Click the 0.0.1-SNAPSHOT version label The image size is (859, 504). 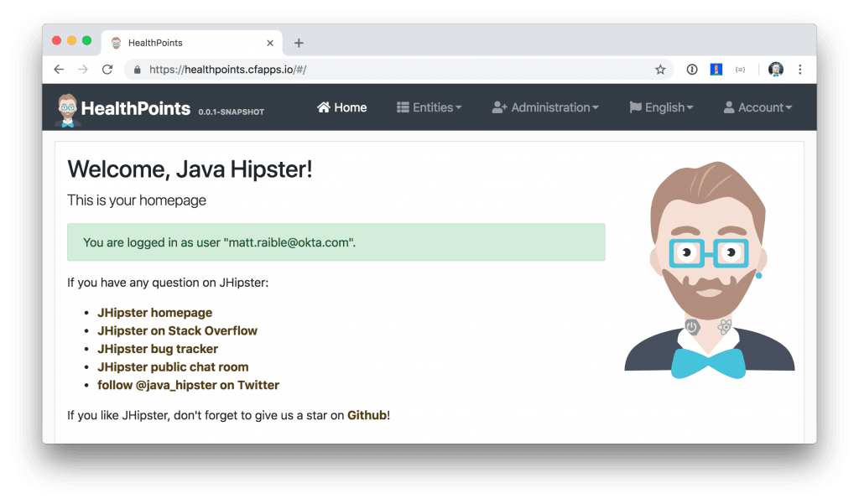[x=232, y=112]
